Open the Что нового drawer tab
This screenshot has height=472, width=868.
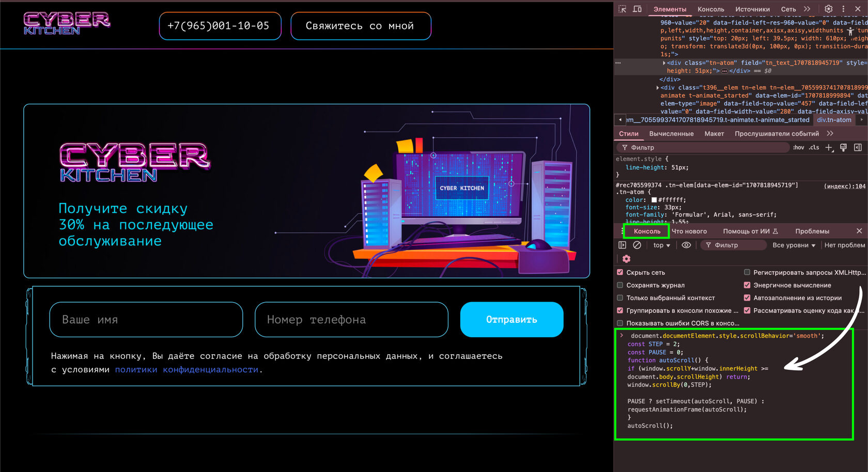[689, 231]
